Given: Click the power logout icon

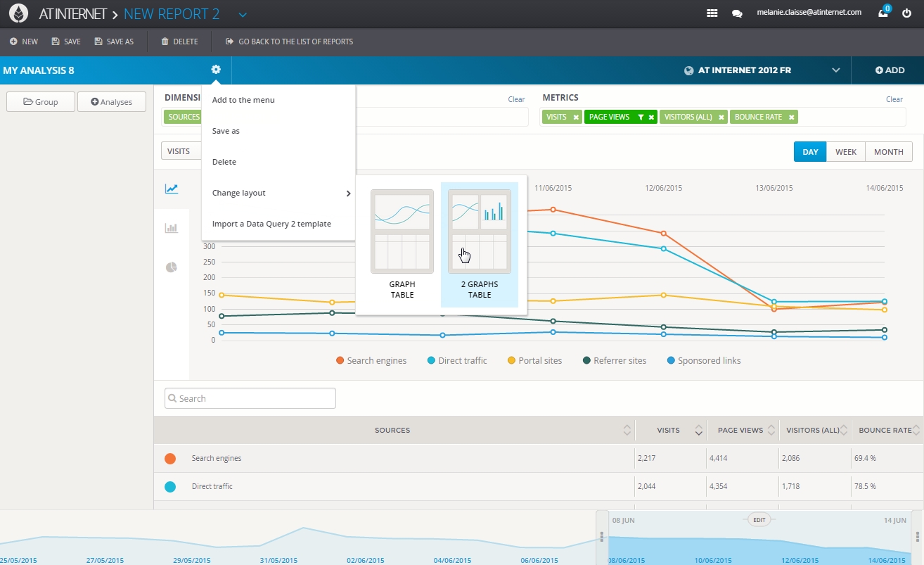Looking at the screenshot, I should [907, 13].
